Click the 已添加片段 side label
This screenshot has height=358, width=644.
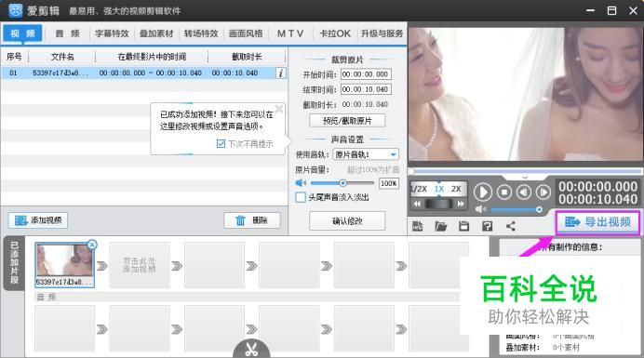tap(14, 263)
